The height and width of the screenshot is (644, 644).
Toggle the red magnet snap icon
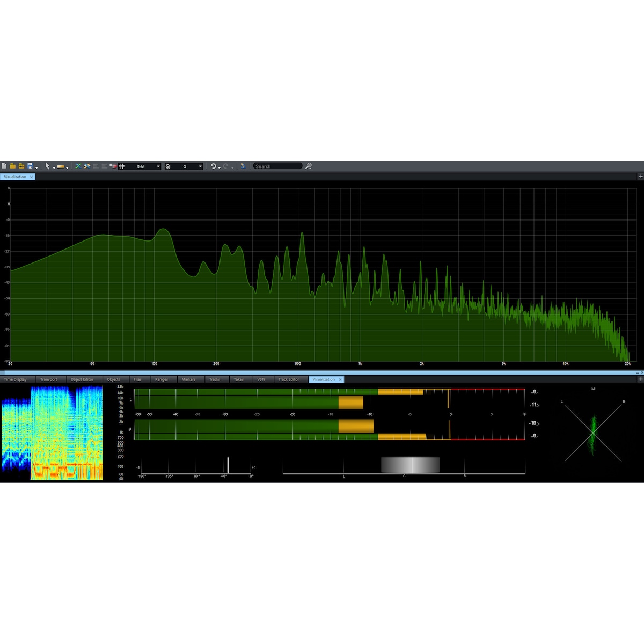[113, 166]
